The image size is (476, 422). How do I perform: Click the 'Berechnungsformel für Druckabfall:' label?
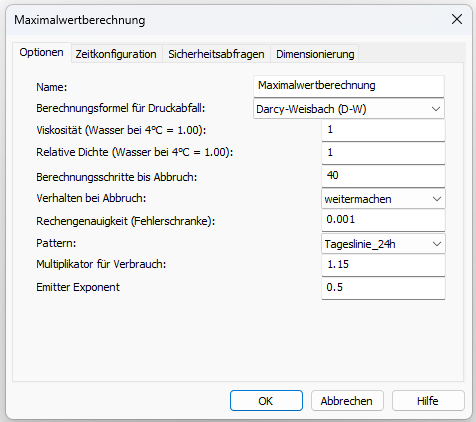[x=121, y=108]
